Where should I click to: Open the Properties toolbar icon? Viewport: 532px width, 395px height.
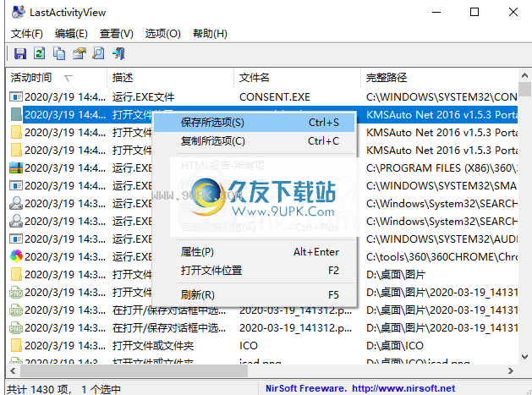79,53
